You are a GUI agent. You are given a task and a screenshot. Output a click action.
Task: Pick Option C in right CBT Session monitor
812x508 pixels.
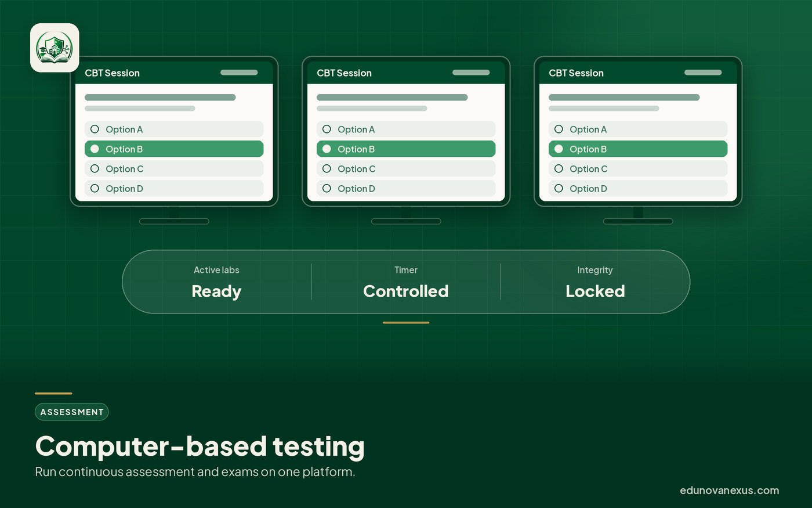click(638, 169)
